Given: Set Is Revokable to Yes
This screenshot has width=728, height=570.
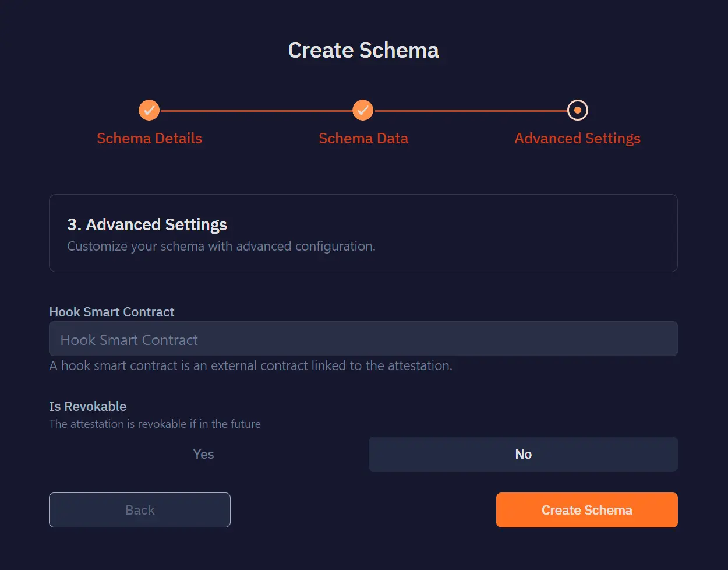Looking at the screenshot, I should pos(203,455).
